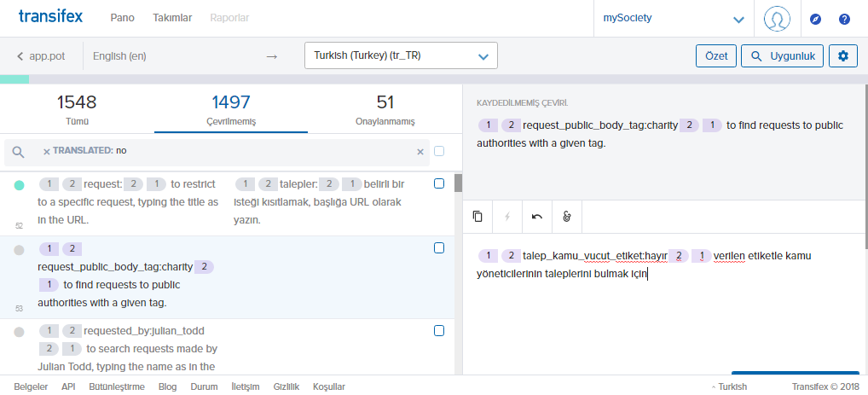The height and width of the screenshot is (395, 868).
Task: Click the search magnifier in filter bar
Action: pyautogui.click(x=18, y=152)
